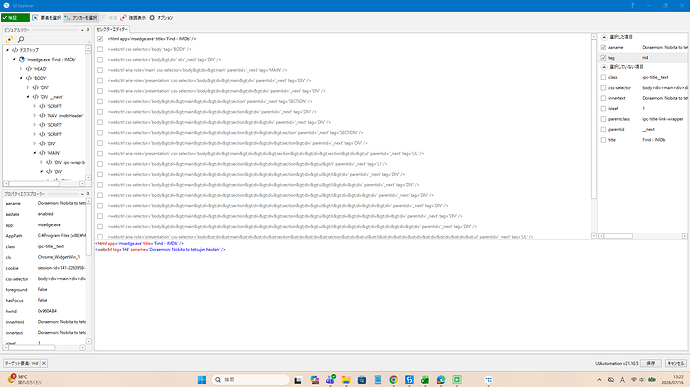The image size is (690, 387).
Task: Collapse the デスクトップ tree node
Action: [x=7, y=50]
